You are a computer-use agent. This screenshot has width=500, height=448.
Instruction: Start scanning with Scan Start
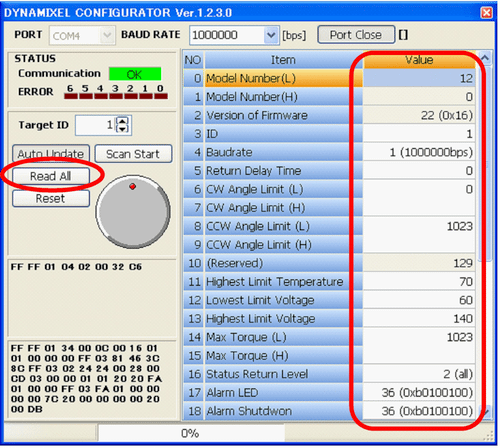(x=133, y=154)
